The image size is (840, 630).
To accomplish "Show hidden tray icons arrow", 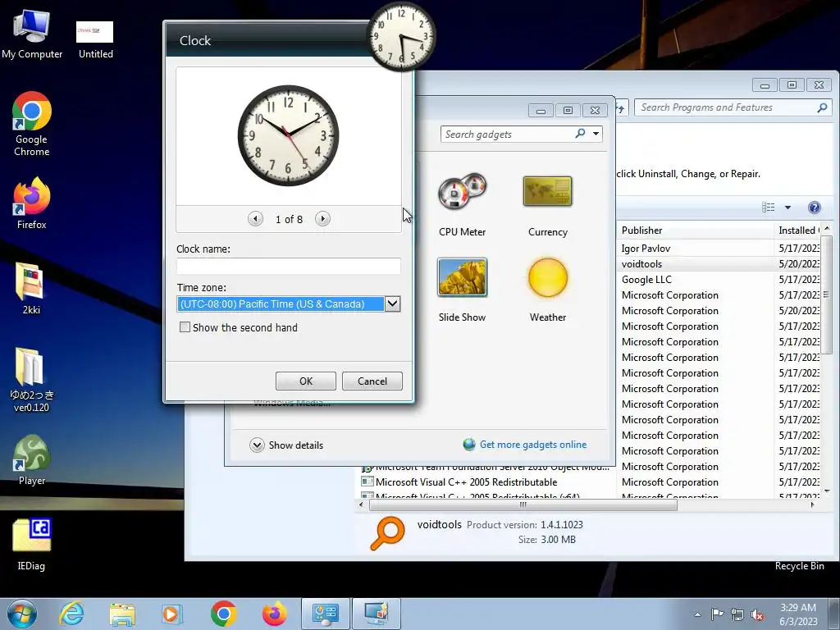I will pos(697,614).
